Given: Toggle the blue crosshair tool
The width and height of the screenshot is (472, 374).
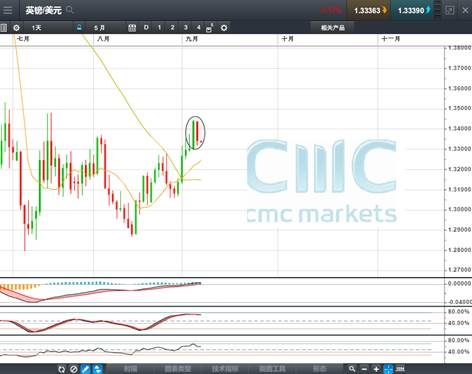Looking at the screenshot, I should point(389,369).
